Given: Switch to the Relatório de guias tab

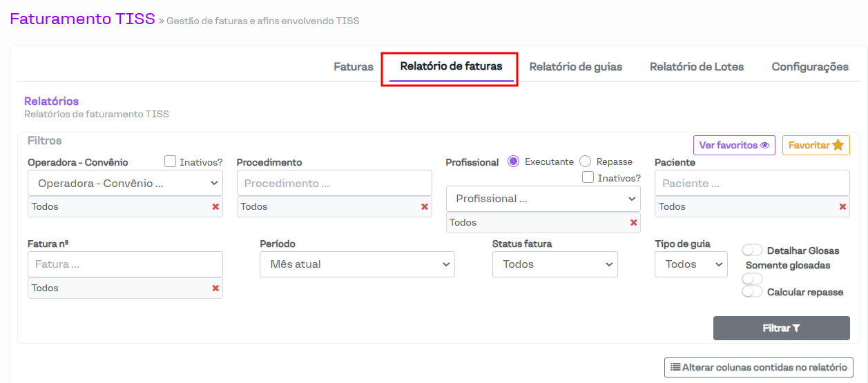Looking at the screenshot, I should coord(575,67).
